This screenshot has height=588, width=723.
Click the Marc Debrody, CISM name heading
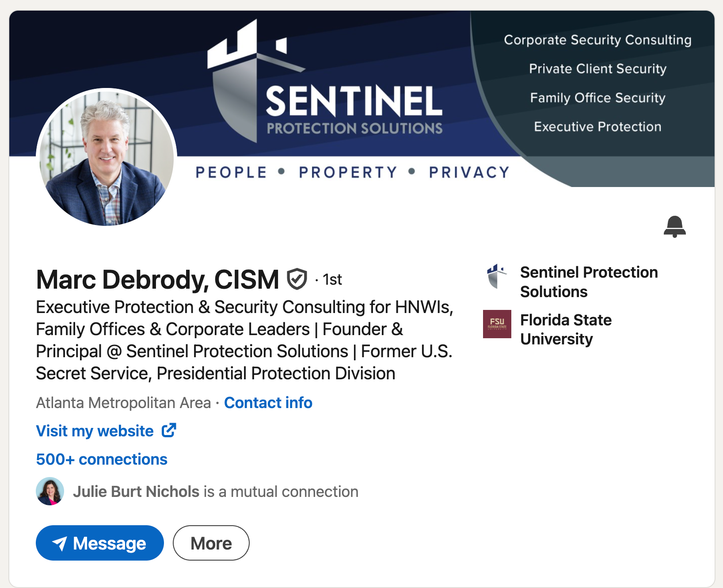click(157, 279)
